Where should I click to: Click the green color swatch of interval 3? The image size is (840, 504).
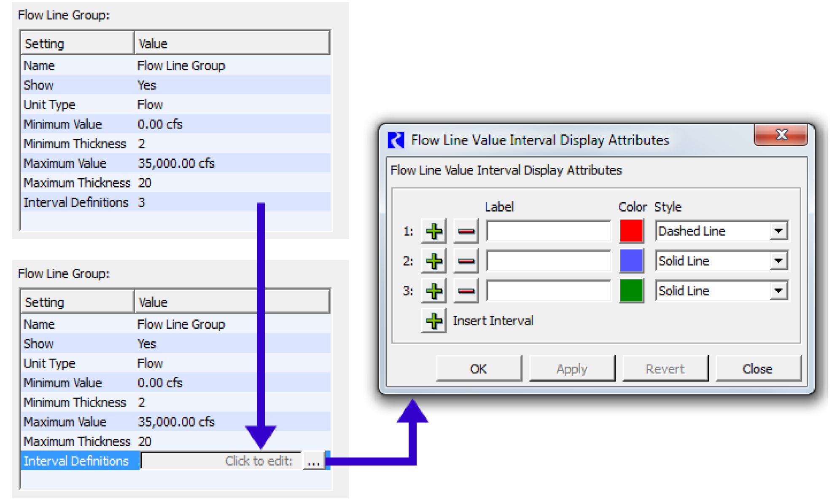631,291
